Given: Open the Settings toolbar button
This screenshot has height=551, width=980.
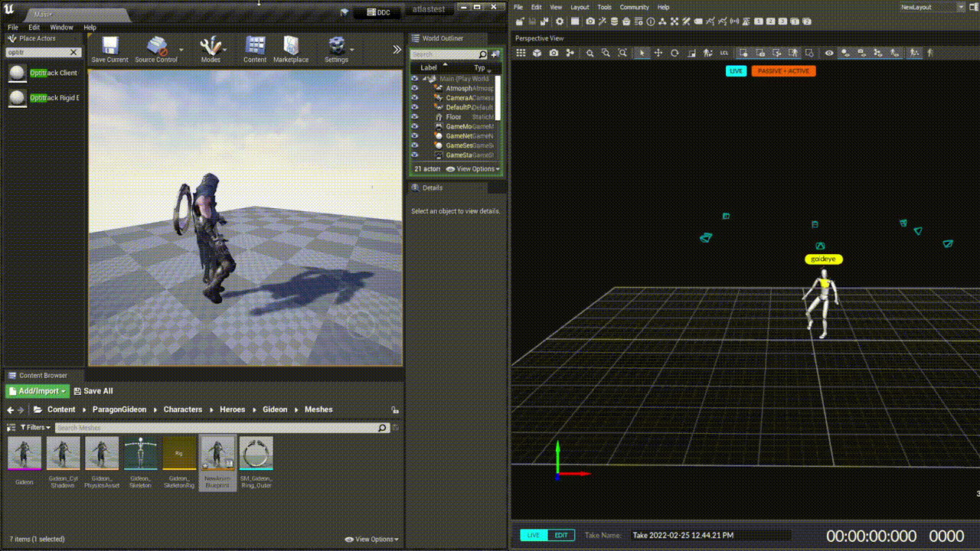Looking at the screenshot, I should [x=336, y=49].
